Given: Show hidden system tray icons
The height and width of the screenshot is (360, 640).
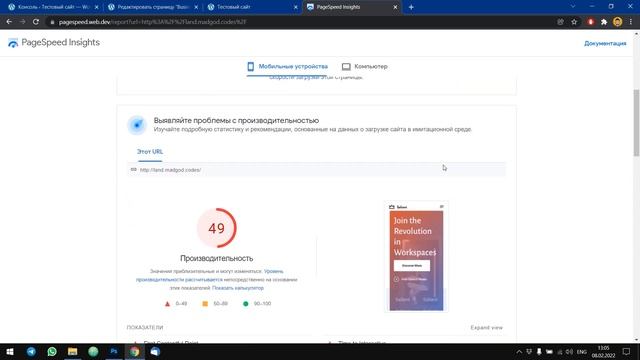Looking at the screenshot, I should coord(519,352).
